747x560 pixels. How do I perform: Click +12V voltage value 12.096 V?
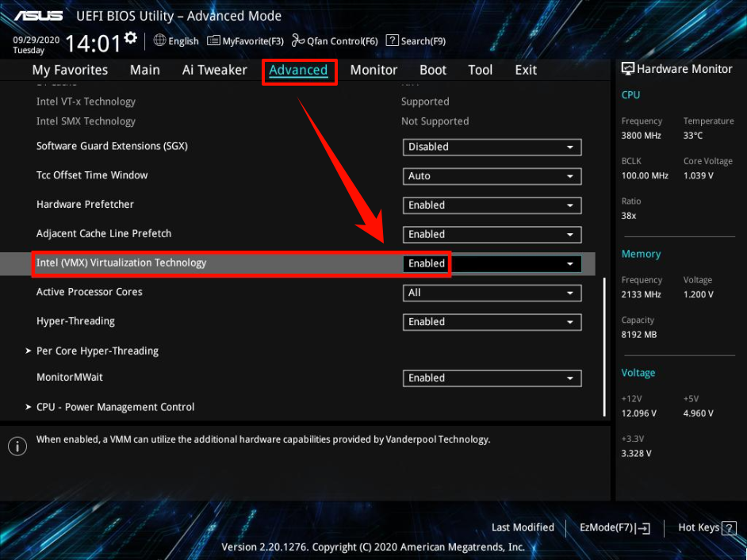(639, 413)
